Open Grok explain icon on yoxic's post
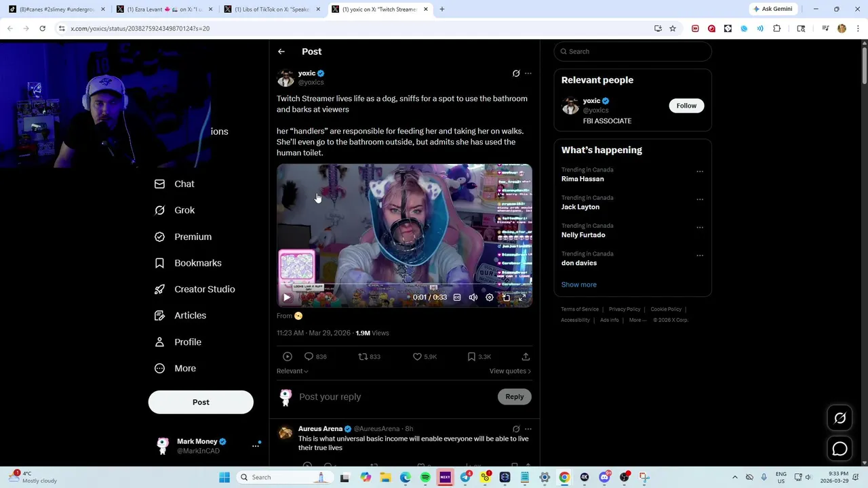 pos(516,73)
